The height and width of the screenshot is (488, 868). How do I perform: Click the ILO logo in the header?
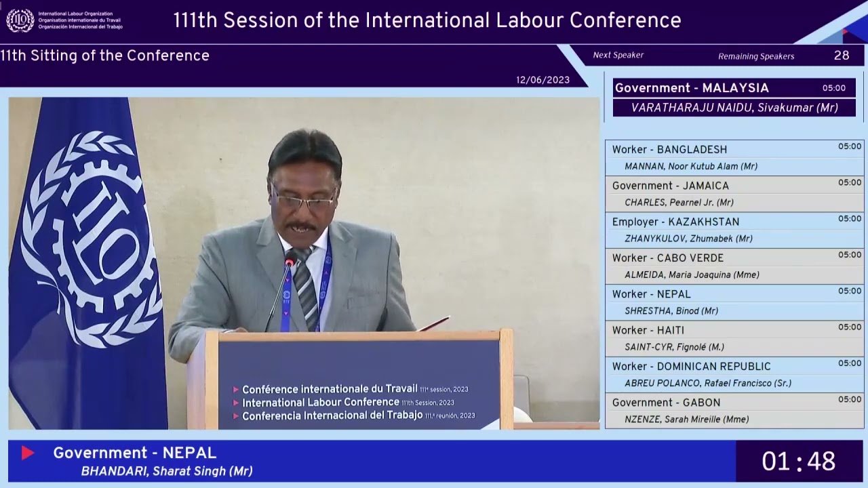click(x=20, y=20)
